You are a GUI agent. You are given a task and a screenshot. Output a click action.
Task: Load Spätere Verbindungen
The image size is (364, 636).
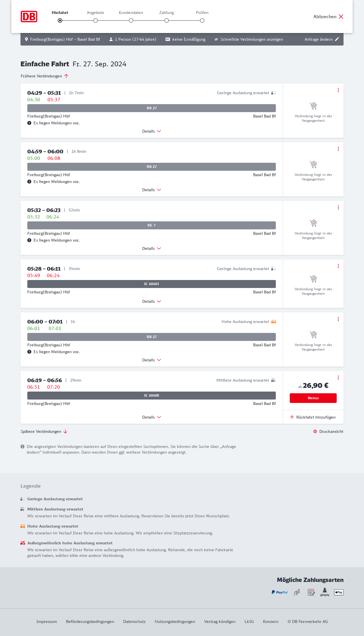pyautogui.click(x=44, y=431)
